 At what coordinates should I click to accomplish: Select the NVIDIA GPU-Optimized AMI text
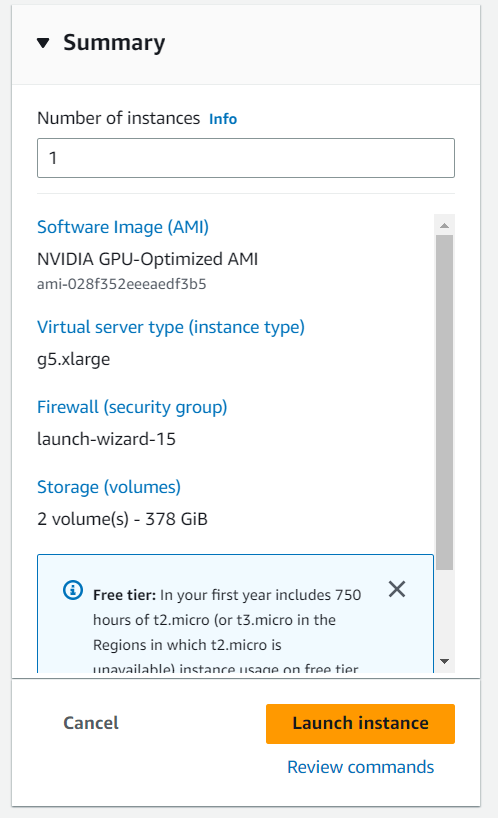[148, 259]
